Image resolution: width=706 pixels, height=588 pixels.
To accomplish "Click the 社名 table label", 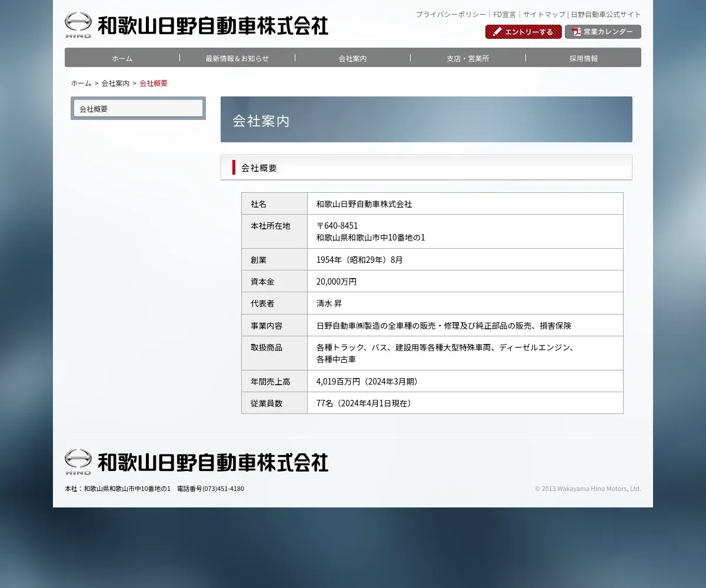I will tap(258, 204).
